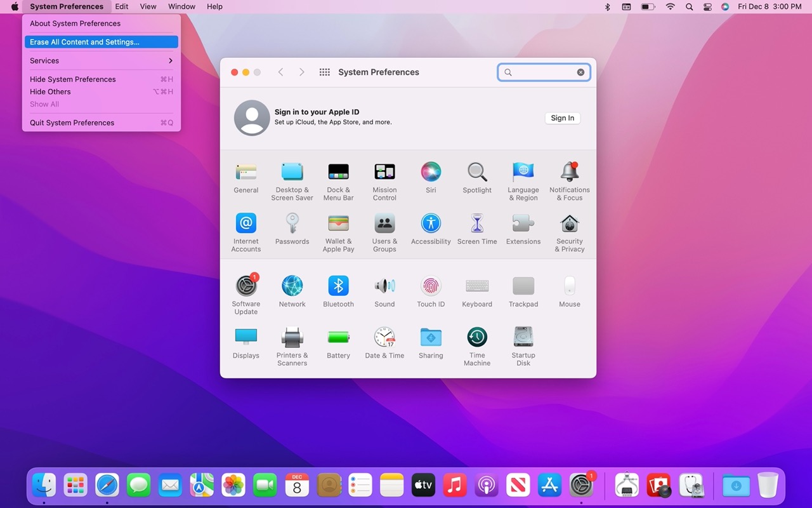Focus the System Preferences search field
The width and height of the screenshot is (812, 508).
[544, 72]
